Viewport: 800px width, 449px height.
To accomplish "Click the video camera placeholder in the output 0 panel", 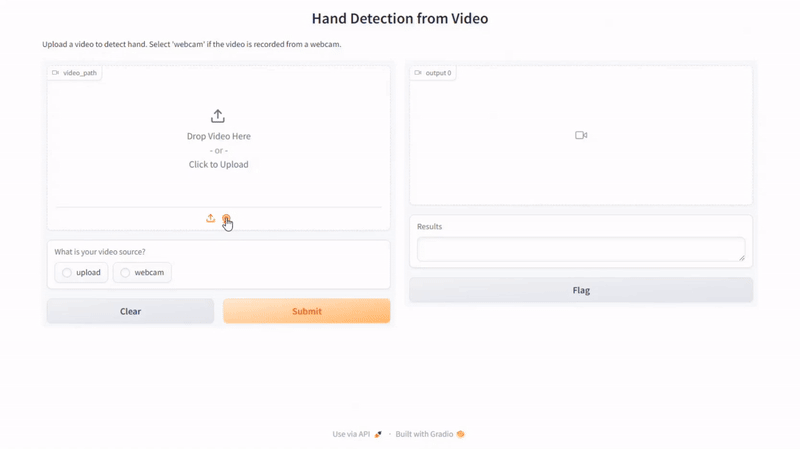I will click(581, 135).
